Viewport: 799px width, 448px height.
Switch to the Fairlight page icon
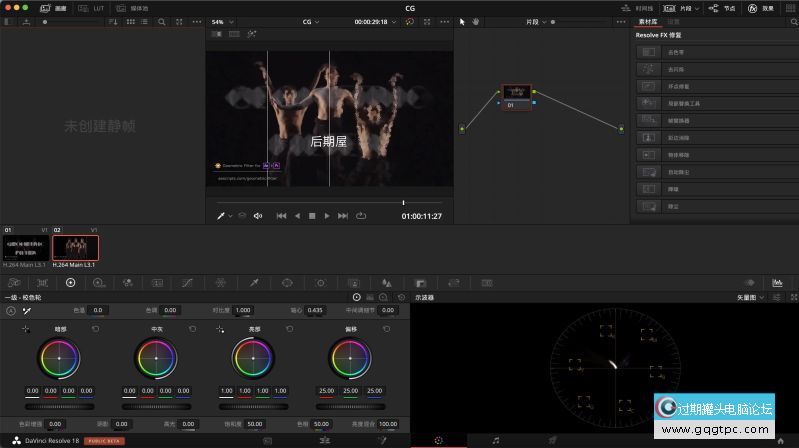coord(495,440)
